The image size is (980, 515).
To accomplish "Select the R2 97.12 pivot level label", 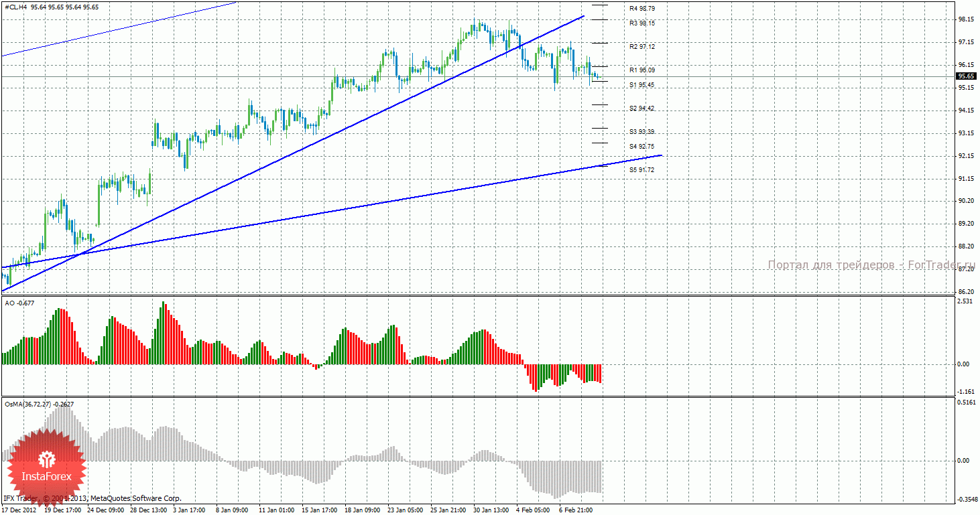I will click(641, 46).
